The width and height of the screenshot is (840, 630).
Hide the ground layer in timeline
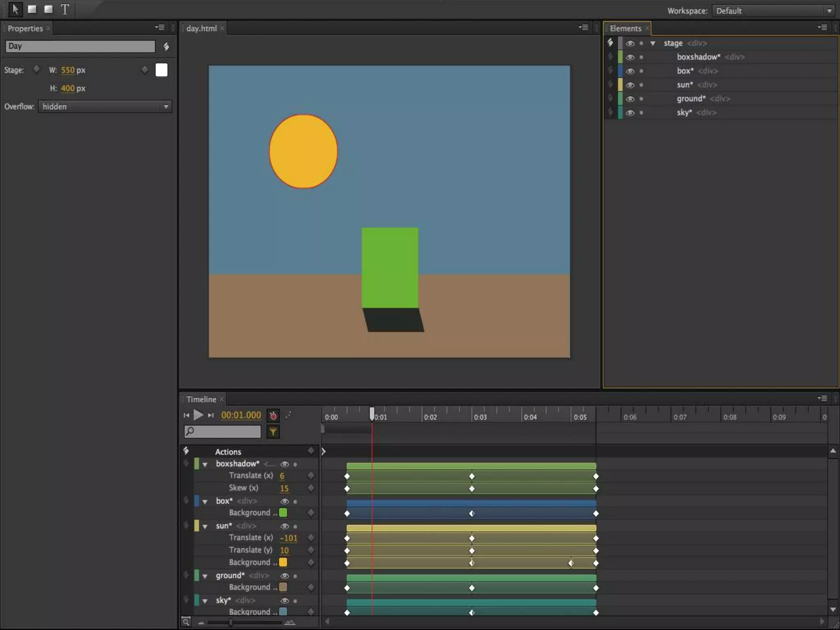coord(284,576)
